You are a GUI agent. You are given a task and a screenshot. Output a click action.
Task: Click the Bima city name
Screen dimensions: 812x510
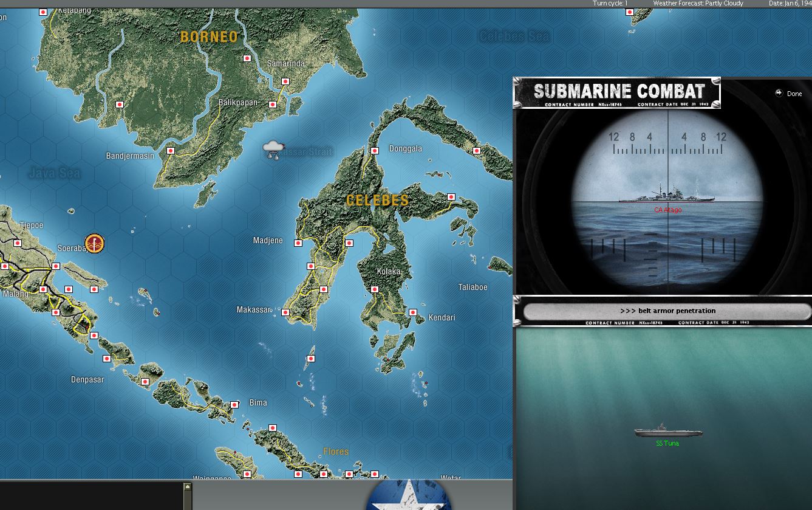click(x=258, y=402)
